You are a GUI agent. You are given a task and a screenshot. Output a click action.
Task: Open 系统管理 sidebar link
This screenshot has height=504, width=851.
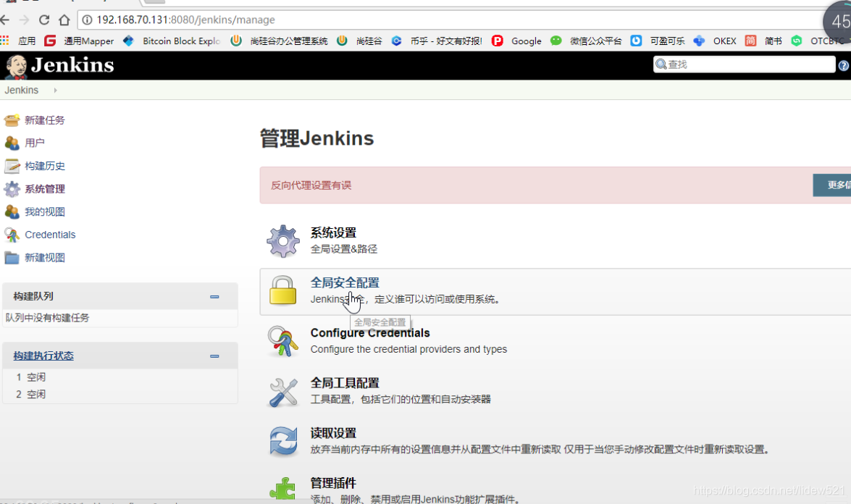tap(44, 189)
